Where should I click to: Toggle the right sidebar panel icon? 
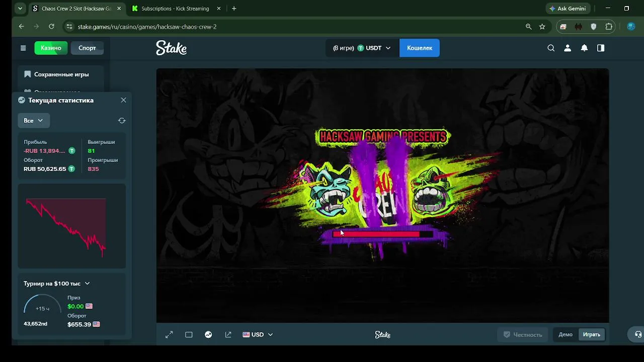(x=601, y=48)
